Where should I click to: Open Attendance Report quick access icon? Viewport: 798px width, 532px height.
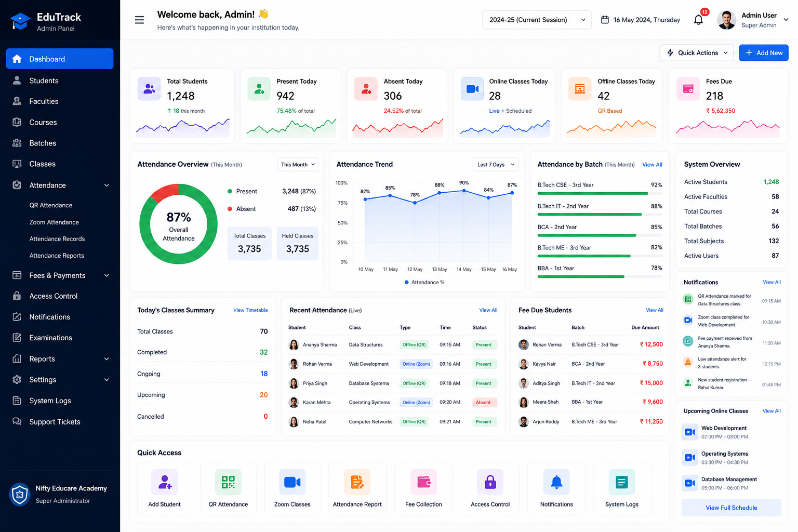click(x=357, y=482)
